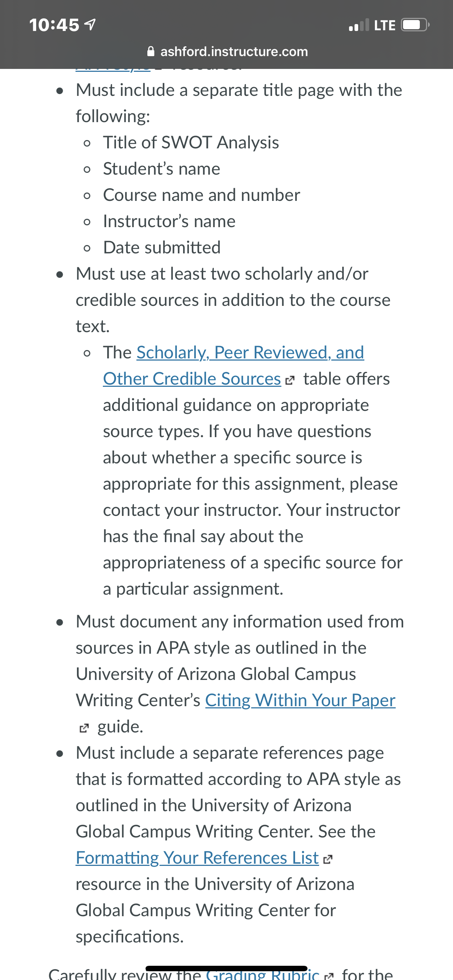Tap the 'Title of SWOT Analysis' list item
453x980 pixels.
[191, 143]
